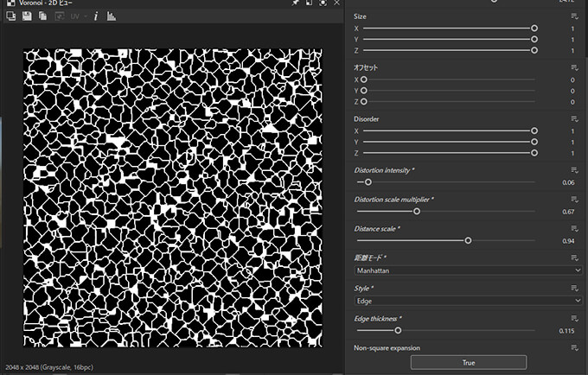Toggle the Non-square expansion True button
The image size is (588, 375).
(x=468, y=362)
